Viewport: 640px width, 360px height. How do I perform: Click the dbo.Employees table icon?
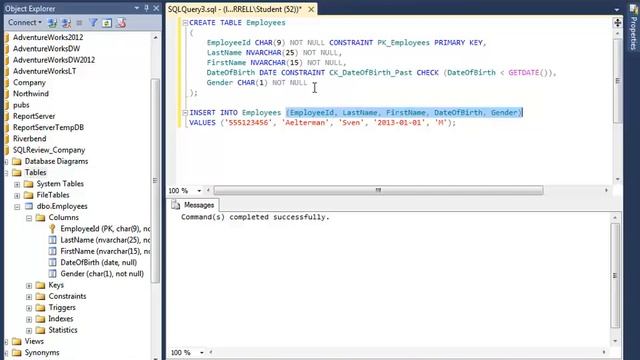(29, 206)
